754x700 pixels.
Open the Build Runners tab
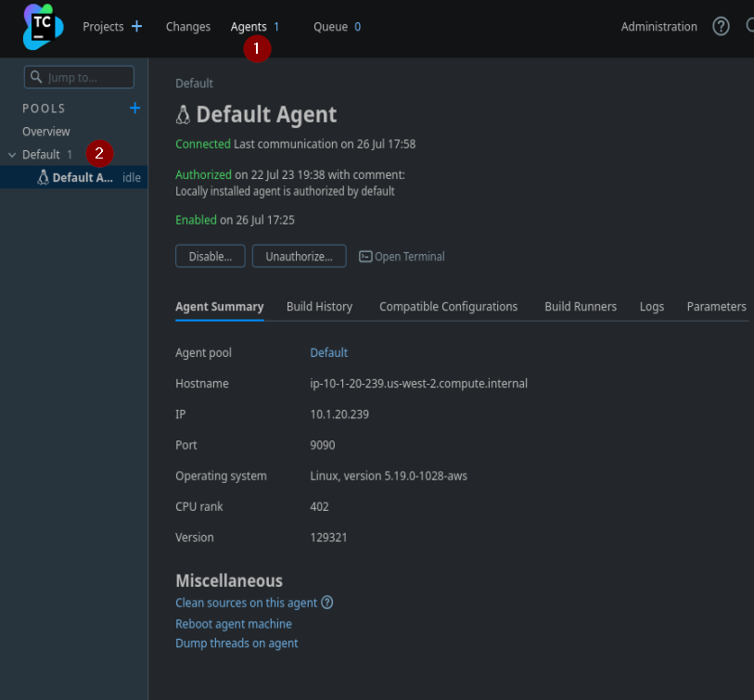point(581,307)
